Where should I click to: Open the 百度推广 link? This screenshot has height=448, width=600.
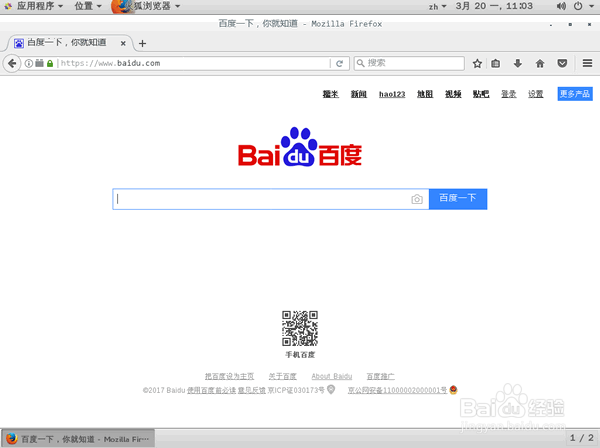[380, 376]
